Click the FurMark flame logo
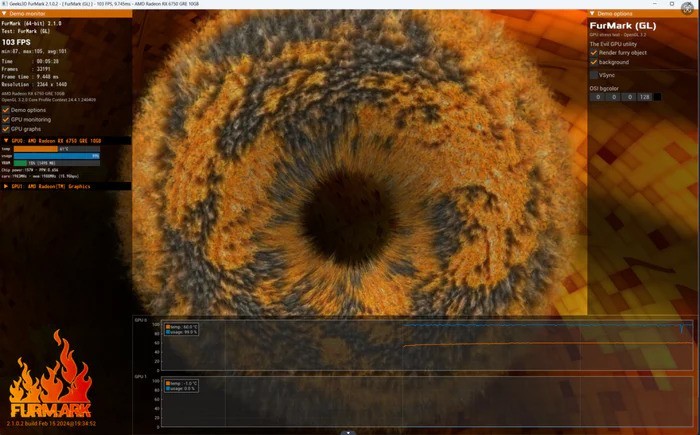The width and height of the screenshot is (700, 435). click(x=50, y=374)
